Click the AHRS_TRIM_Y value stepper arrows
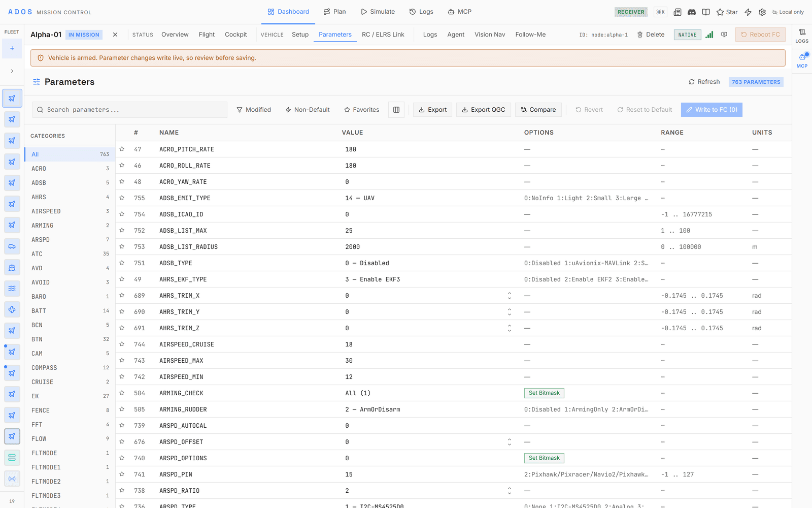 510,312
